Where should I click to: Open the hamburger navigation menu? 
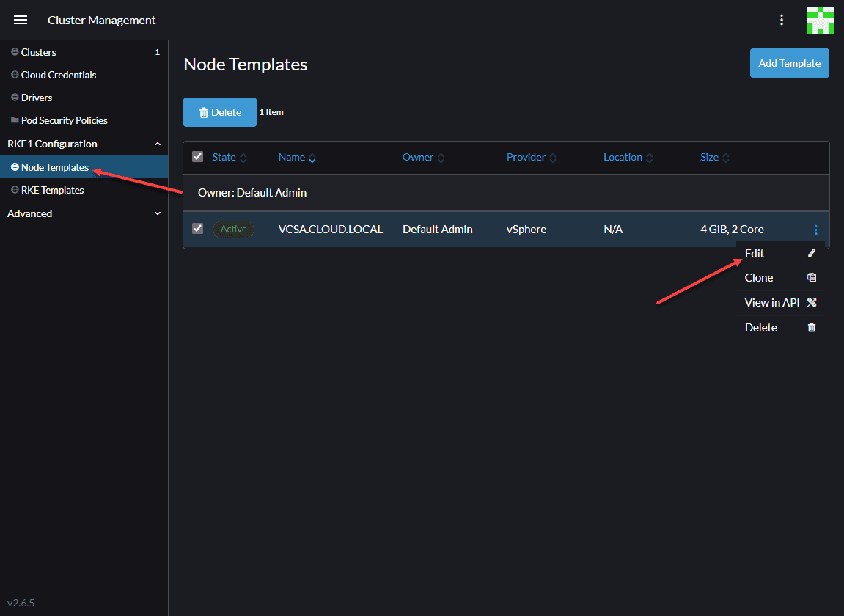pyautogui.click(x=21, y=20)
